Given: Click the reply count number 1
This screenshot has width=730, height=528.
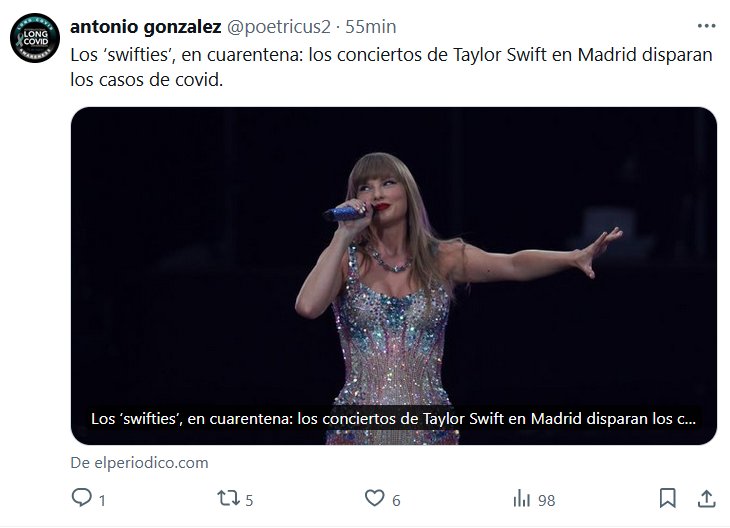Looking at the screenshot, I should pos(102,499).
